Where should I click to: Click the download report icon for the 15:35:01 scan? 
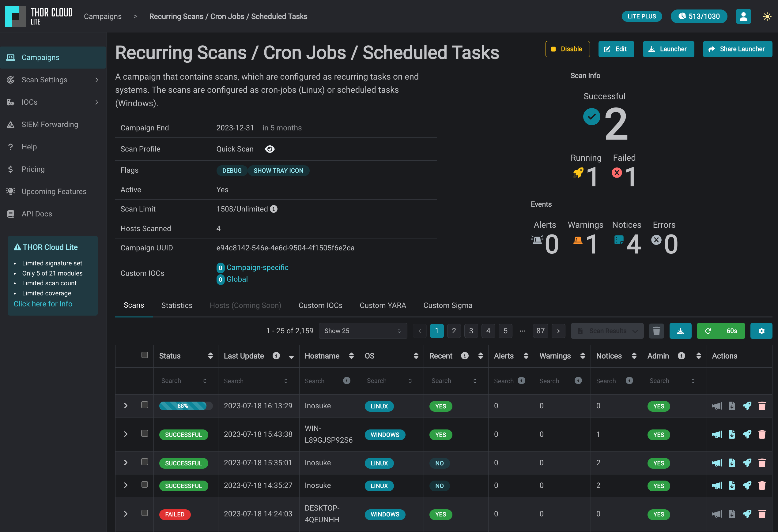pos(732,463)
